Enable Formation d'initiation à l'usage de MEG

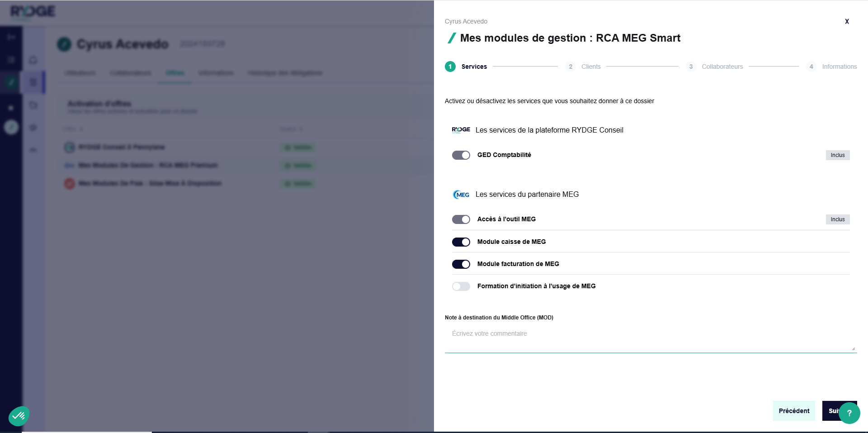pos(461,286)
